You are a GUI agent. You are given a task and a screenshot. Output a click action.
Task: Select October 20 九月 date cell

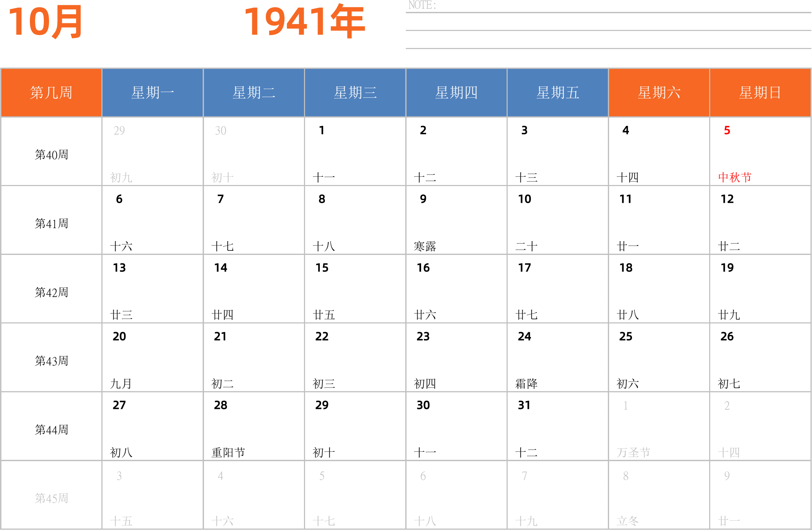point(153,358)
